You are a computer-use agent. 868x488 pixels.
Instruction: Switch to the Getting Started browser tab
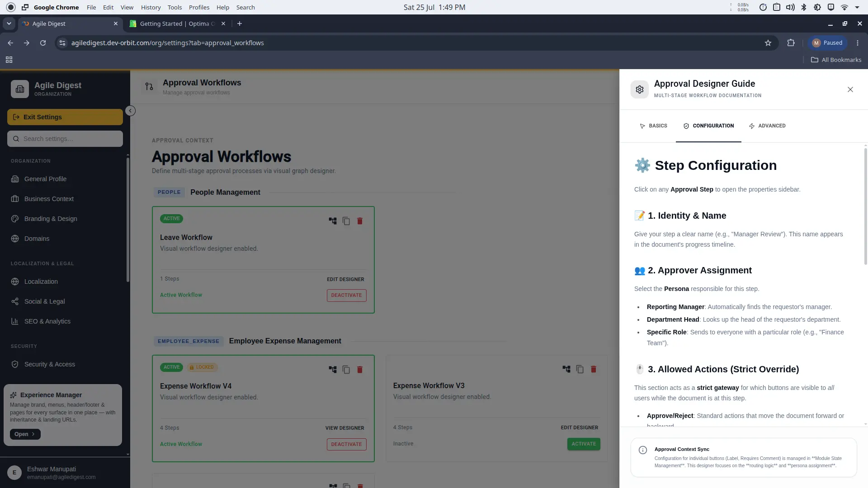(176, 23)
